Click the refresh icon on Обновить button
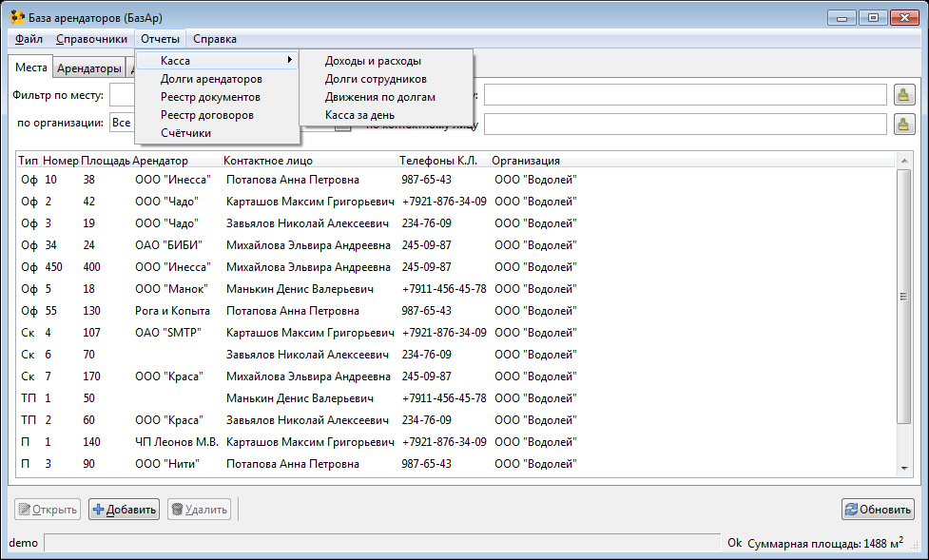Image resolution: width=929 pixels, height=560 pixels. 851,509
